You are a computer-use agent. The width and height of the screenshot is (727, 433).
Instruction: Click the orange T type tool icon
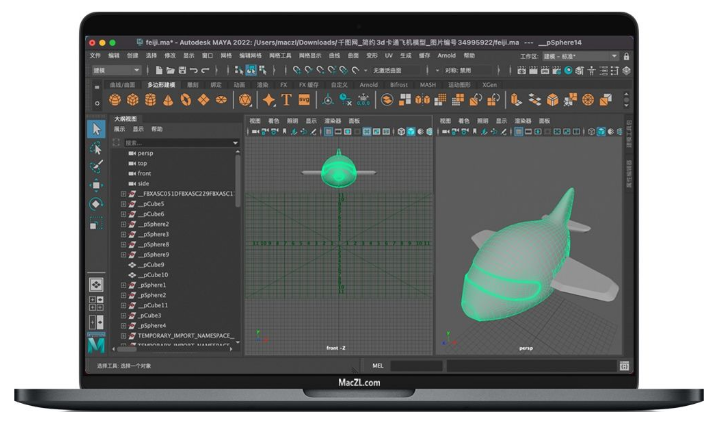click(x=286, y=100)
